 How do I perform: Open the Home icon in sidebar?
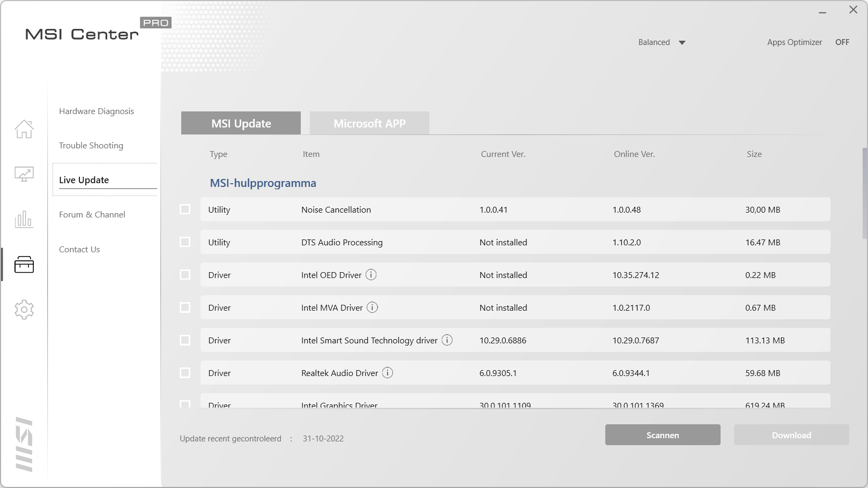[24, 129]
